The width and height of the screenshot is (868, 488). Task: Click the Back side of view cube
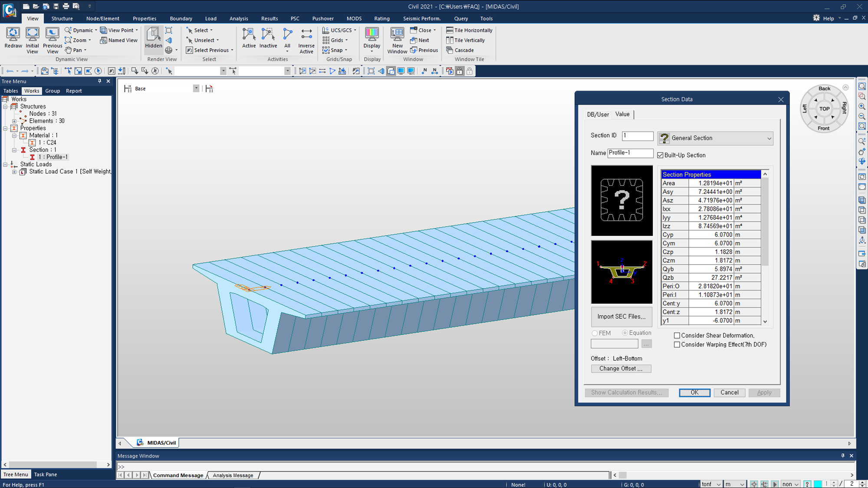click(x=824, y=88)
